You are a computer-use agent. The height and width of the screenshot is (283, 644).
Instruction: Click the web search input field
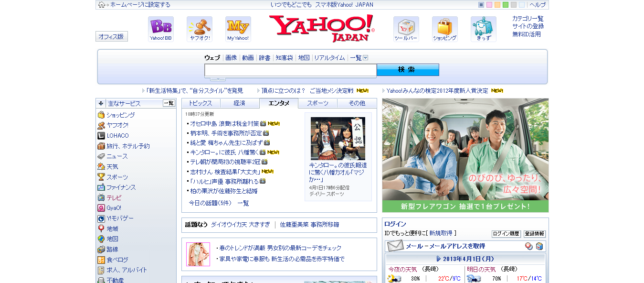pyautogui.click(x=291, y=70)
